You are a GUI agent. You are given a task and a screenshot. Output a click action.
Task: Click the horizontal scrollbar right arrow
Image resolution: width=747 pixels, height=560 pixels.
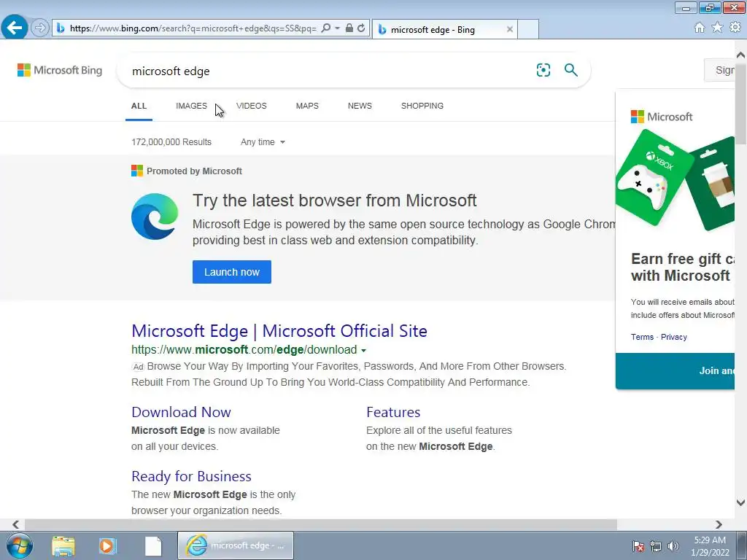(x=719, y=524)
